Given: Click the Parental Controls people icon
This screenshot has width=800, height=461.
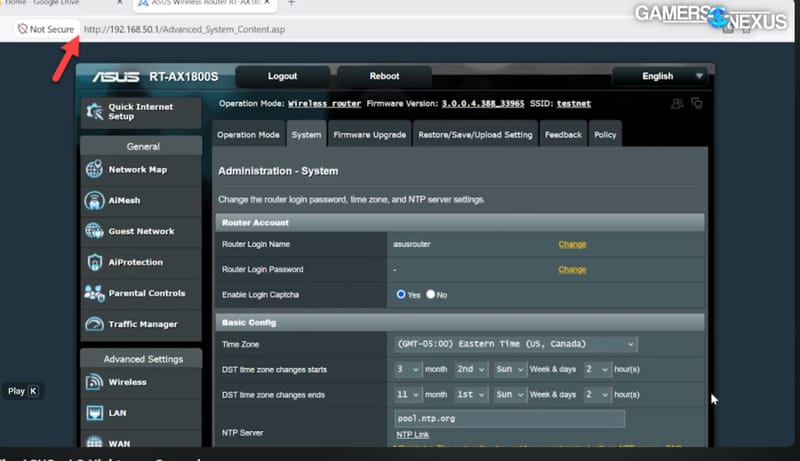Looking at the screenshot, I should 94,293.
